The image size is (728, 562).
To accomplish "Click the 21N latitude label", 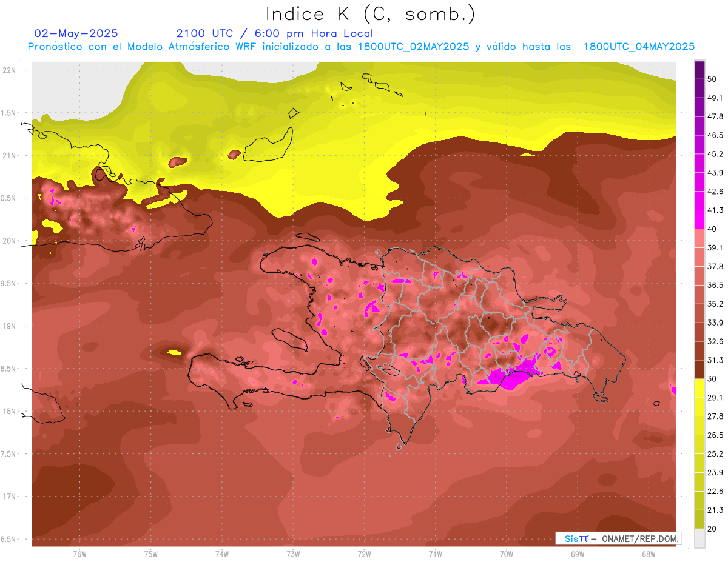I will coord(10,155).
